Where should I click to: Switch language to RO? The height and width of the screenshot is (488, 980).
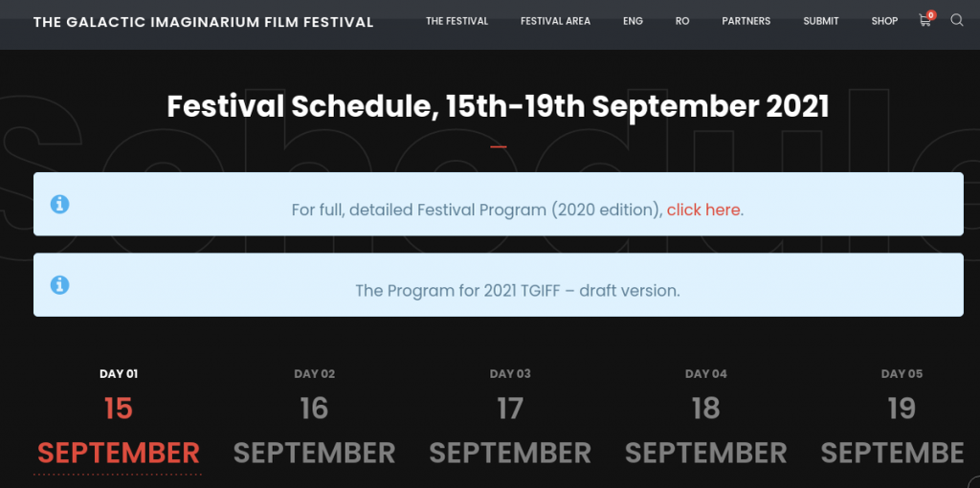point(681,21)
